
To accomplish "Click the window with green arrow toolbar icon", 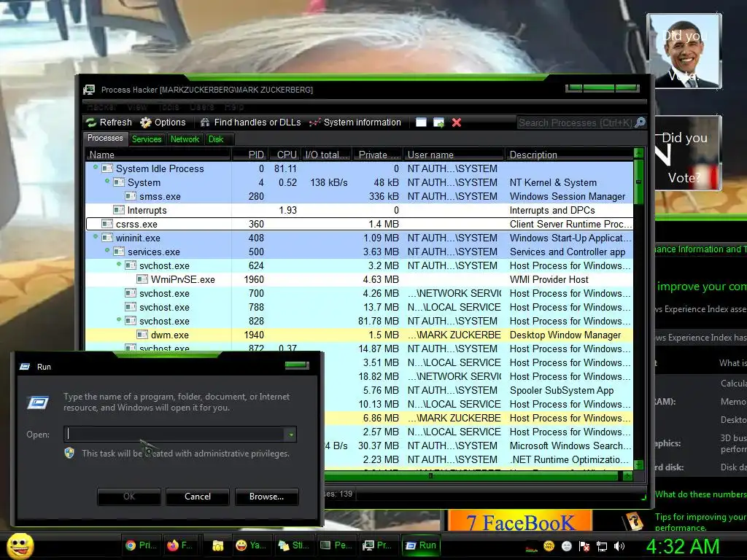I will [438, 122].
